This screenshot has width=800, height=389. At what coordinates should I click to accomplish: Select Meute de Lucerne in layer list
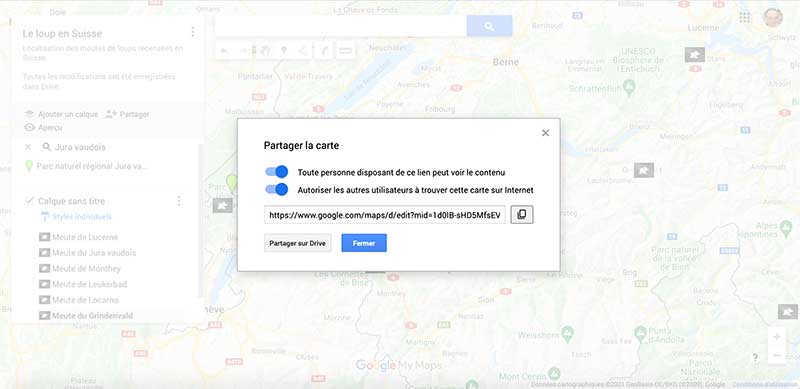pos(79,237)
